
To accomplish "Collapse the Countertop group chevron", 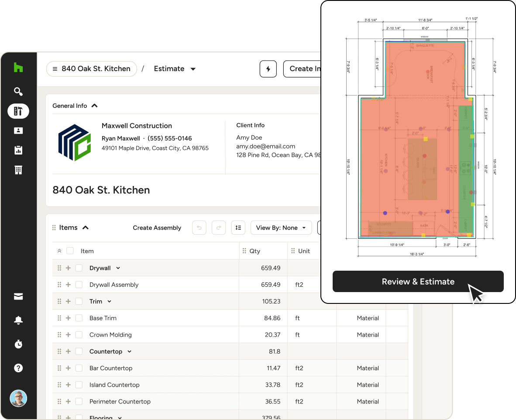I will coord(129,351).
